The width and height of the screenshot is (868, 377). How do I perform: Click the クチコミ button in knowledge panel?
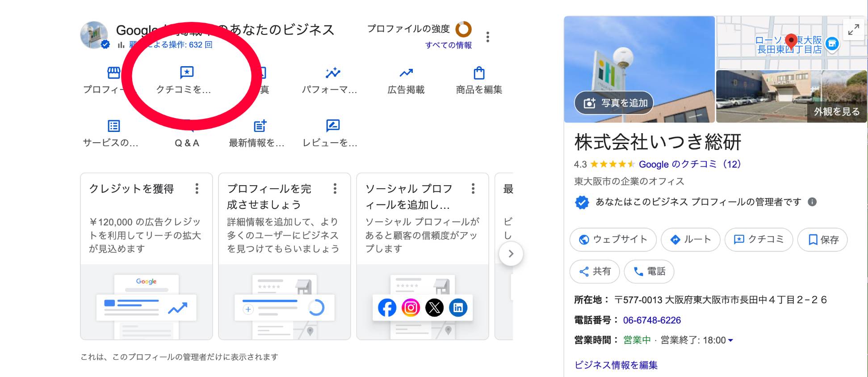(759, 239)
